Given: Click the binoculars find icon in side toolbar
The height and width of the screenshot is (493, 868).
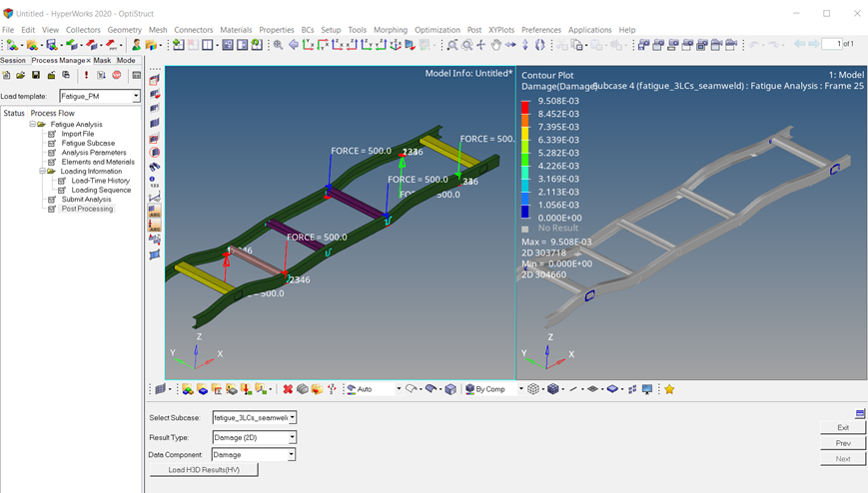Looking at the screenshot, I should click(x=155, y=167).
